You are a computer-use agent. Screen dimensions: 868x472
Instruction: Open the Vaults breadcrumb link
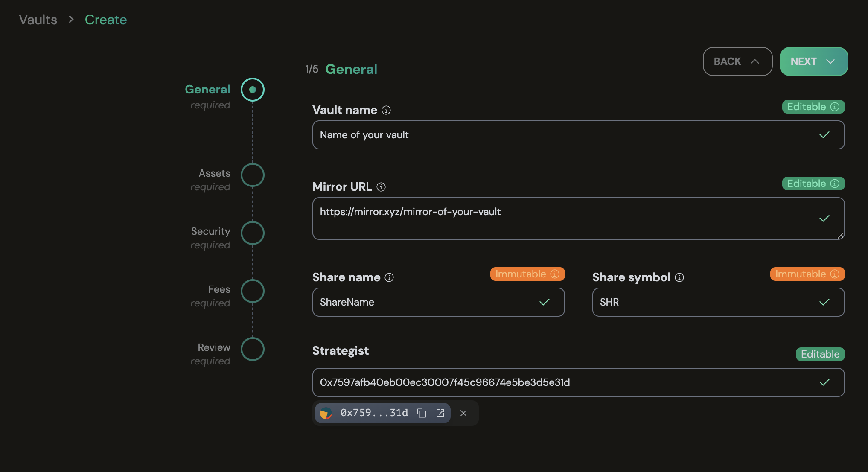[x=38, y=20]
